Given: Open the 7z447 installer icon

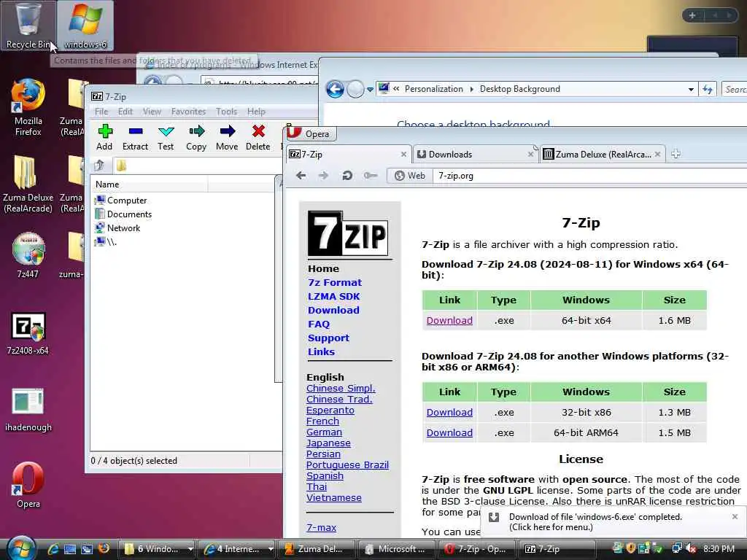Looking at the screenshot, I should click(x=28, y=254).
